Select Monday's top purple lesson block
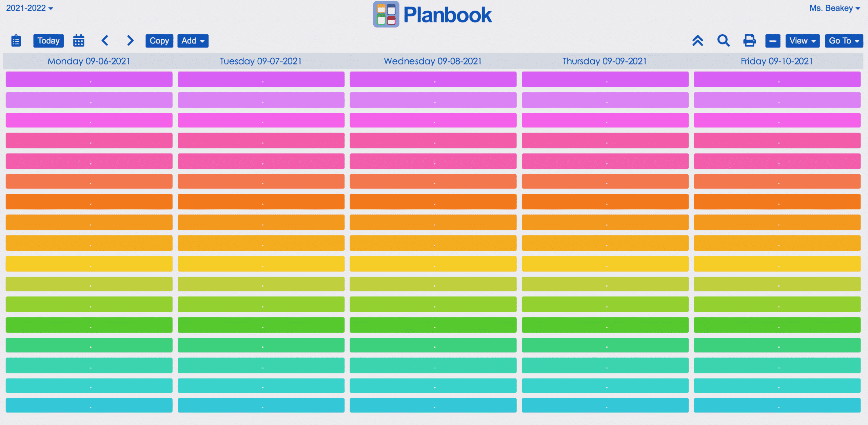 point(89,79)
